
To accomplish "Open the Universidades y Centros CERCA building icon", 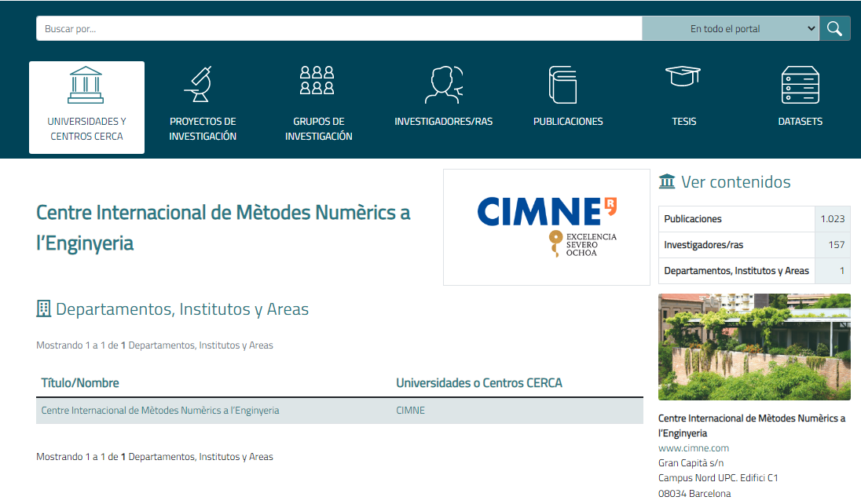I will pos(86,85).
